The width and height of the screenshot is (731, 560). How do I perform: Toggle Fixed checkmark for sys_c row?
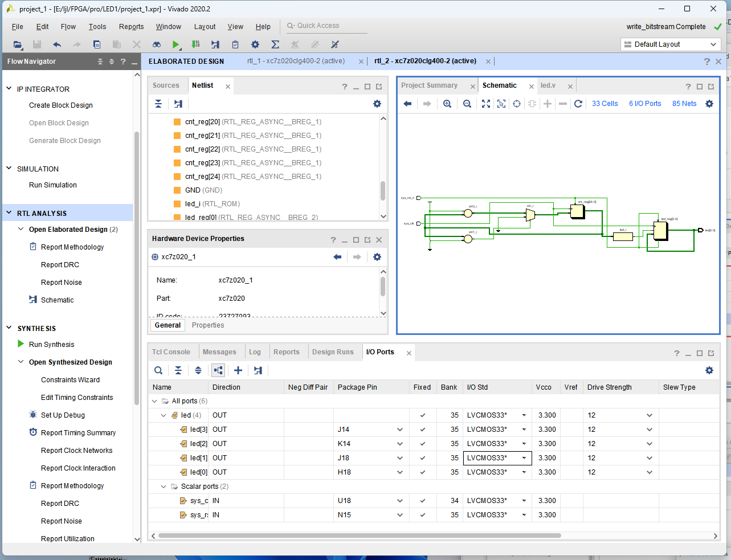422,501
